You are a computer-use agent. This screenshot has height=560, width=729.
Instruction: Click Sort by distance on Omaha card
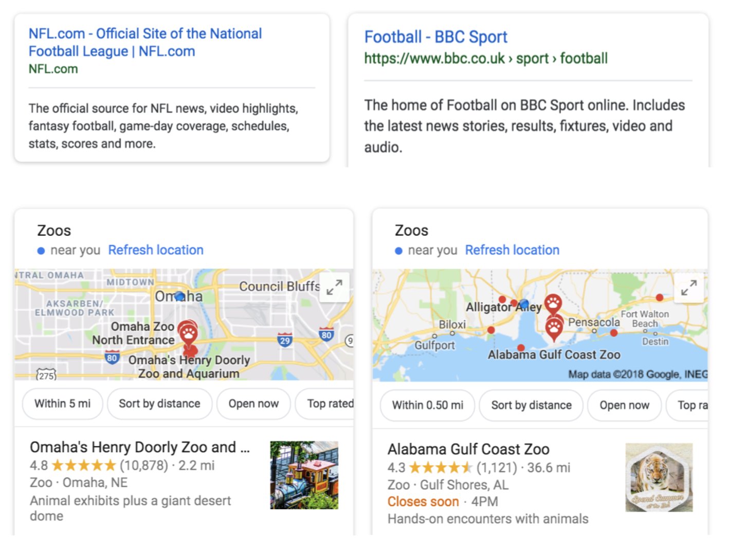159,404
